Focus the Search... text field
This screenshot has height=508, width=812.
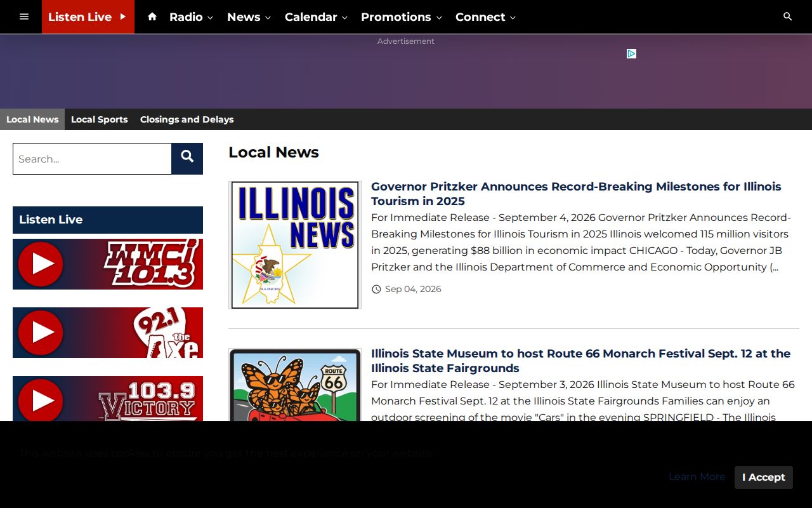coord(92,159)
